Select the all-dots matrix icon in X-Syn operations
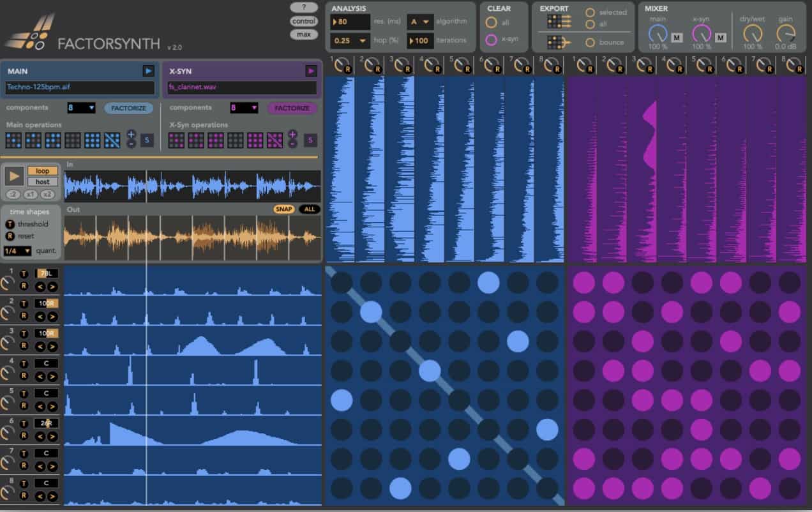812x512 pixels. click(x=255, y=140)
